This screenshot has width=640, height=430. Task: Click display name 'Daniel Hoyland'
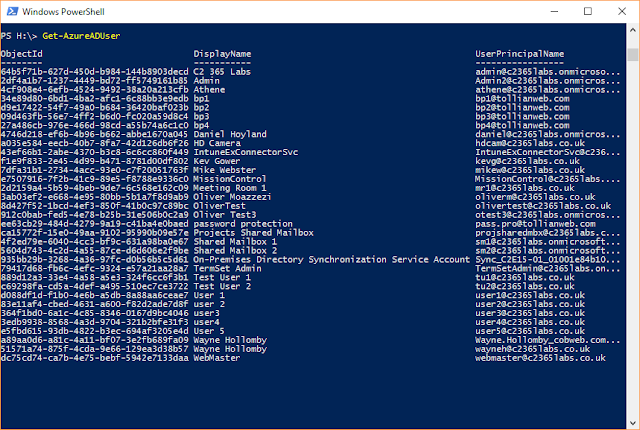pos(230,134)
